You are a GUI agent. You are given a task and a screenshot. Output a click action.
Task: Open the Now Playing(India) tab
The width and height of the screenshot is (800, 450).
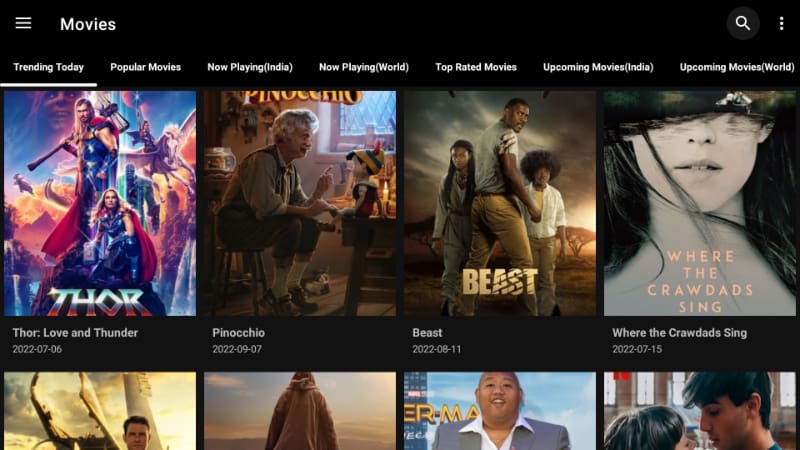pyautogui.click(x=250, y=67)
